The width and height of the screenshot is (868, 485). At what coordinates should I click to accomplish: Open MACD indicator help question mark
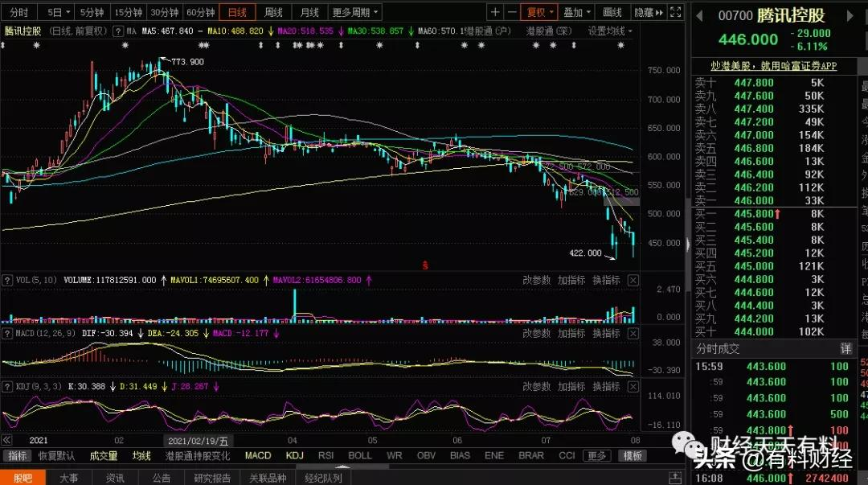7,334
